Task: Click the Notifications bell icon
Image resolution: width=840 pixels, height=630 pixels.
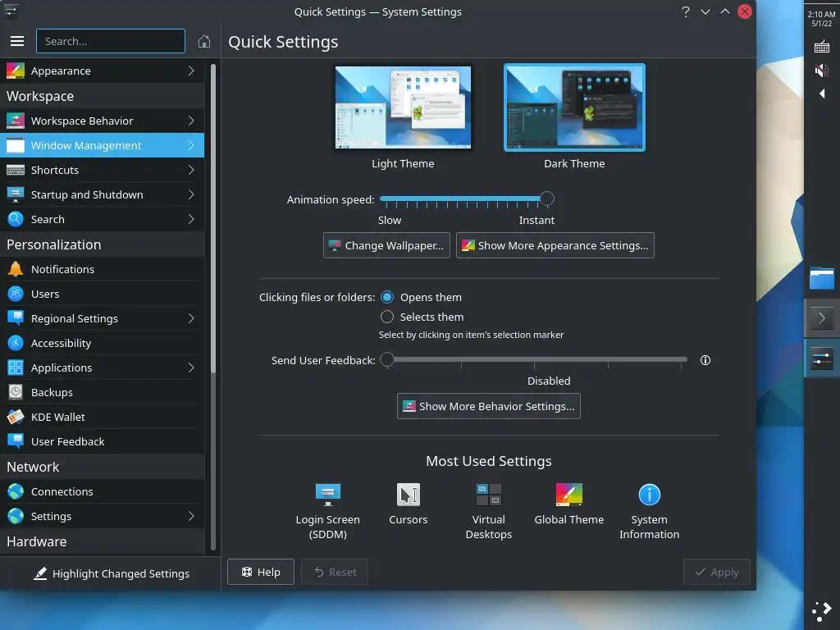Action: (x=15, y=269)
